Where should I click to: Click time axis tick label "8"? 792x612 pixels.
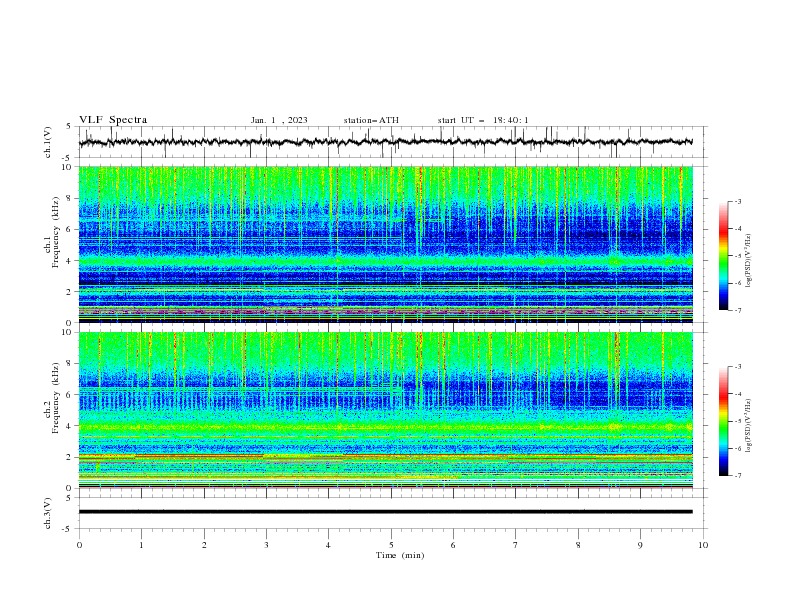coord(578,545)
